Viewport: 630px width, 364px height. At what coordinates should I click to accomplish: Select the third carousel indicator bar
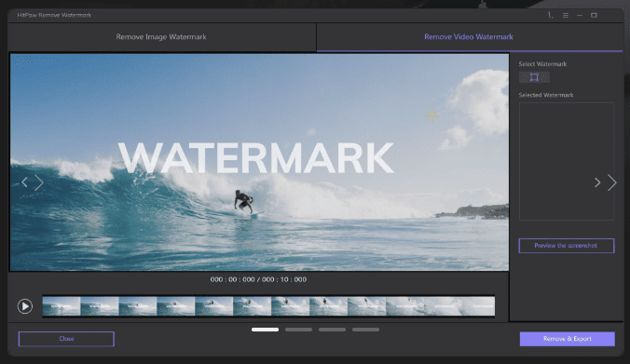click(332, 330)
